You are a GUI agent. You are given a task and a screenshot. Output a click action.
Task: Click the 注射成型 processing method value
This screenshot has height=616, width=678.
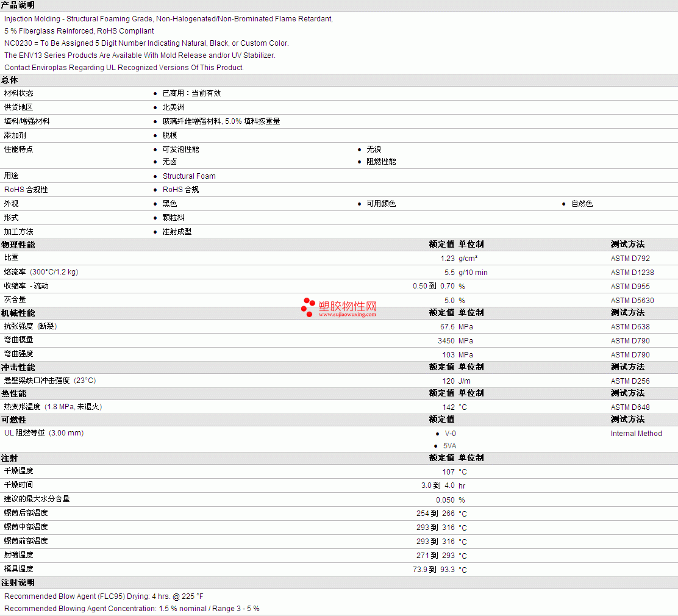point(177,232)
